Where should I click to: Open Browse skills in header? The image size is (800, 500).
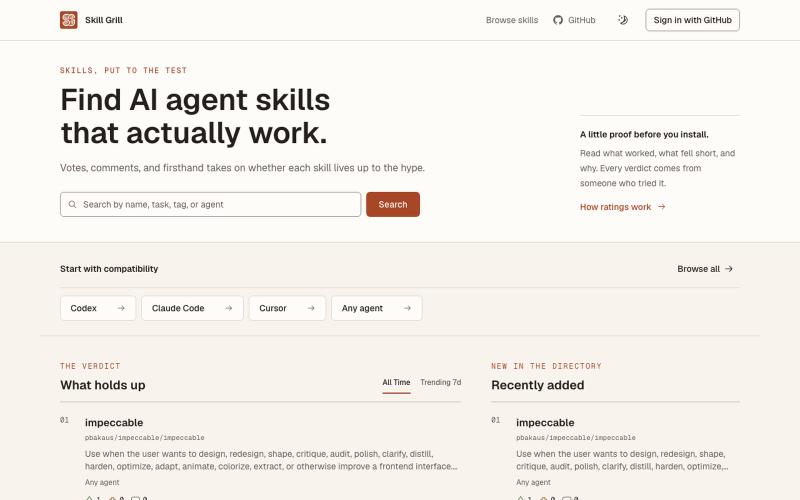pos(512,20)
